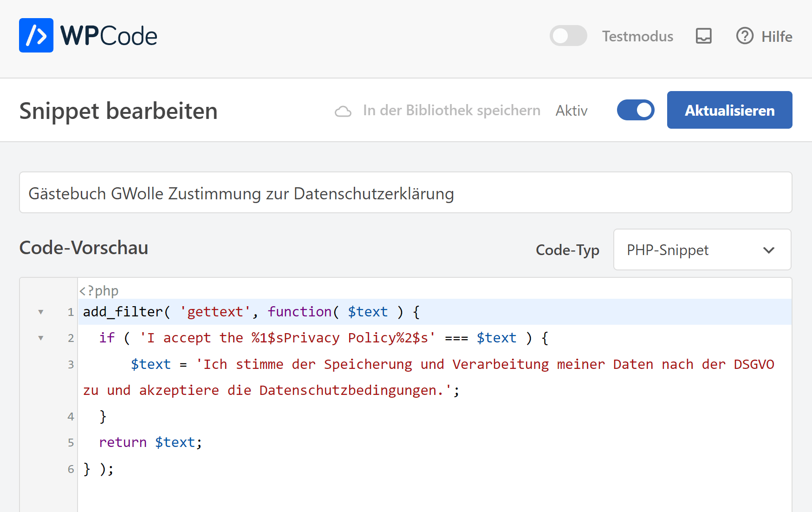This screenshot has width=812, height=512.
Task: Enable the Testmodus switch
Action: pyautogui.click(x=568, y=36)
